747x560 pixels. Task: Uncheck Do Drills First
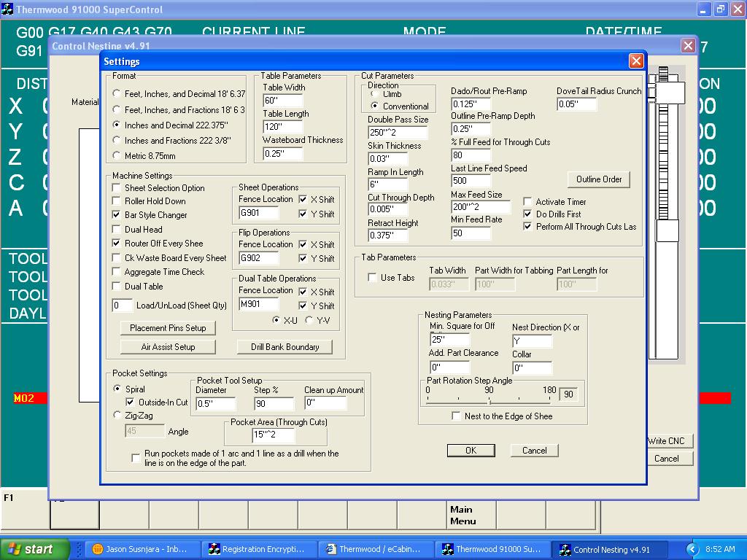click(527, 214)
